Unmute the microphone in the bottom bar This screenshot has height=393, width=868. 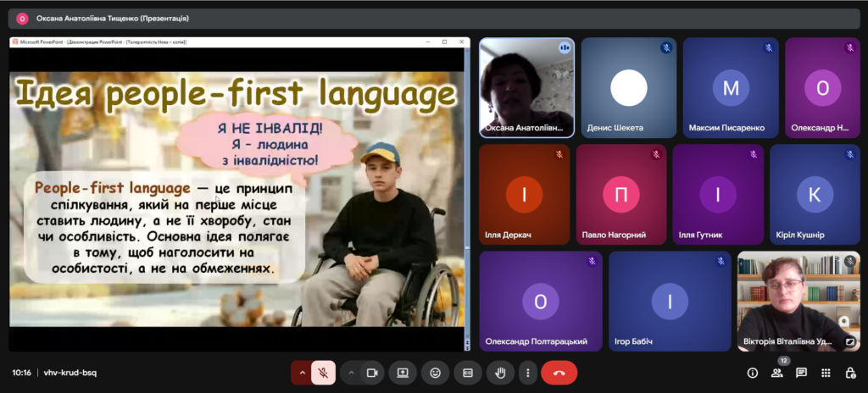323,373
